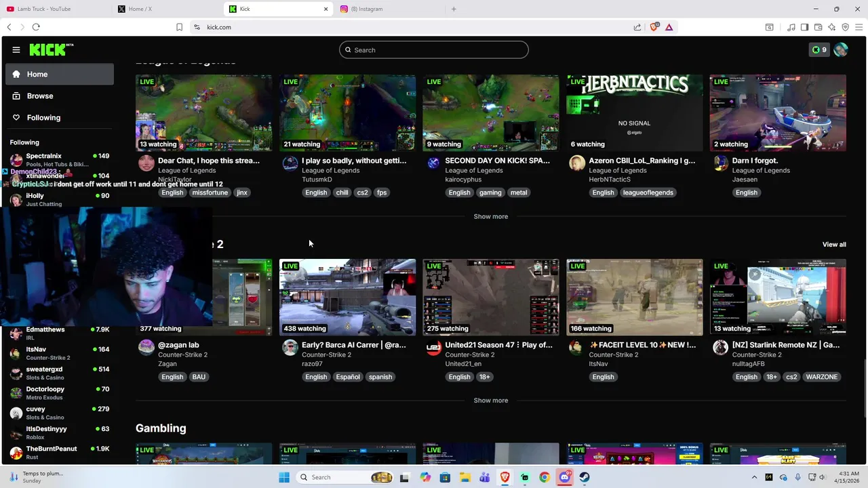The image size is (868, 488).
Task: Toggle the browser sidebar panel
Action: [x=804, y=27]
